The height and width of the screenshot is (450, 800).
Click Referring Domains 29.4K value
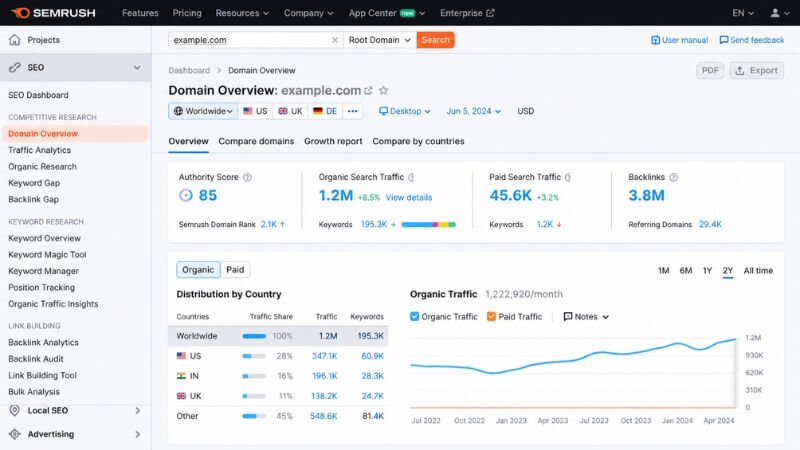pos(710,224)
